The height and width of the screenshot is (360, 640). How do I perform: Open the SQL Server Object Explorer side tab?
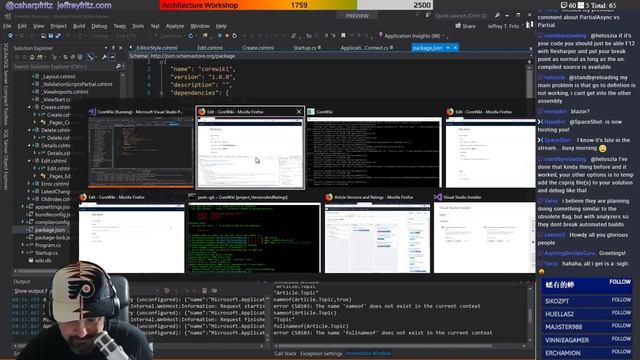(6, 160)
